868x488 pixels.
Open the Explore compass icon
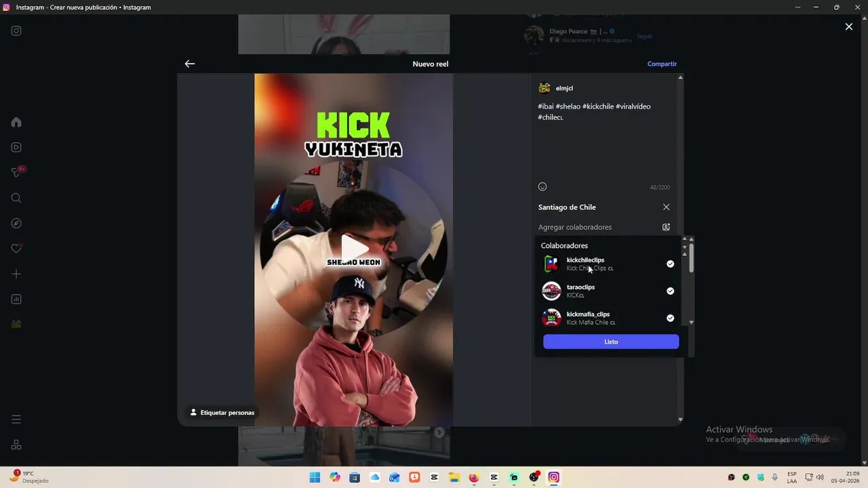point(16,223)
